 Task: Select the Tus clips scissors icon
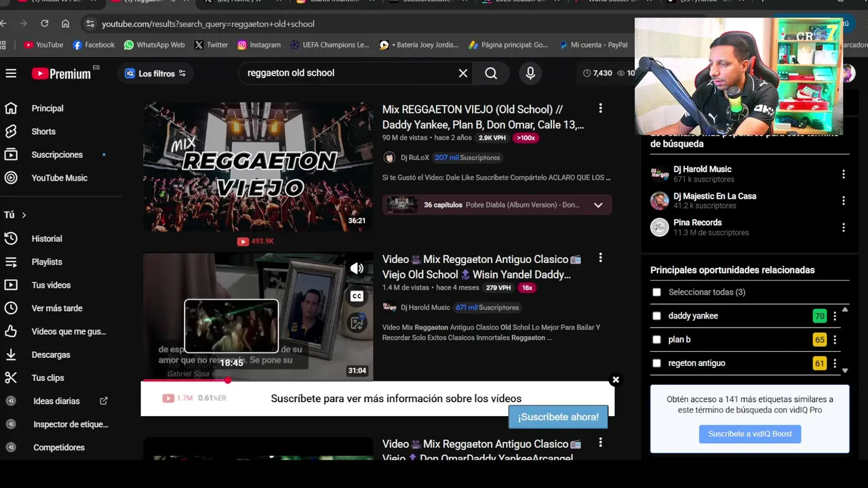click(11, 378)
